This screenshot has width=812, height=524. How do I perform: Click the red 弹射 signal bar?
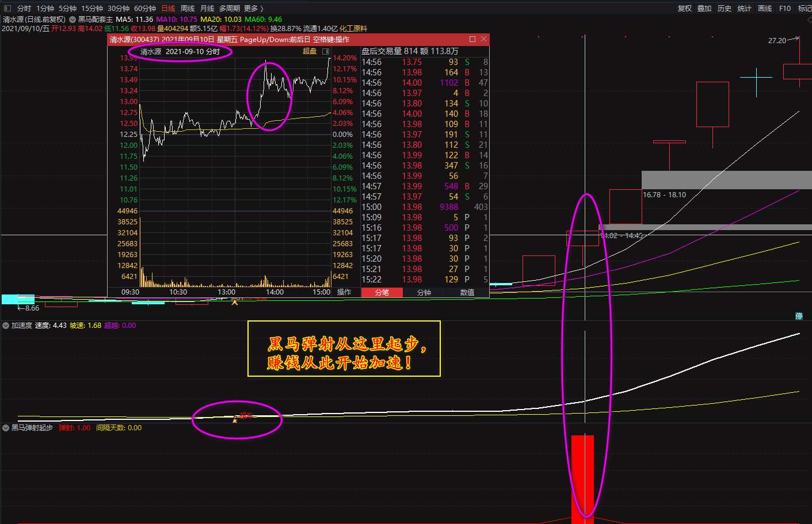582,479
